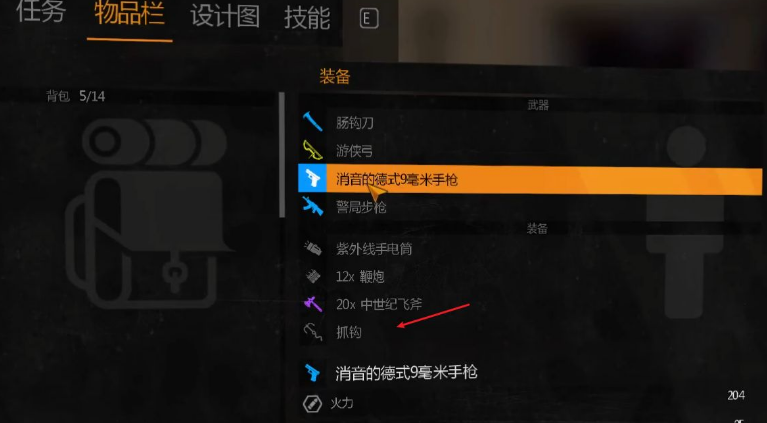The image size is (767, 423).
Task: Click the E key hint button
Action: 368,19
